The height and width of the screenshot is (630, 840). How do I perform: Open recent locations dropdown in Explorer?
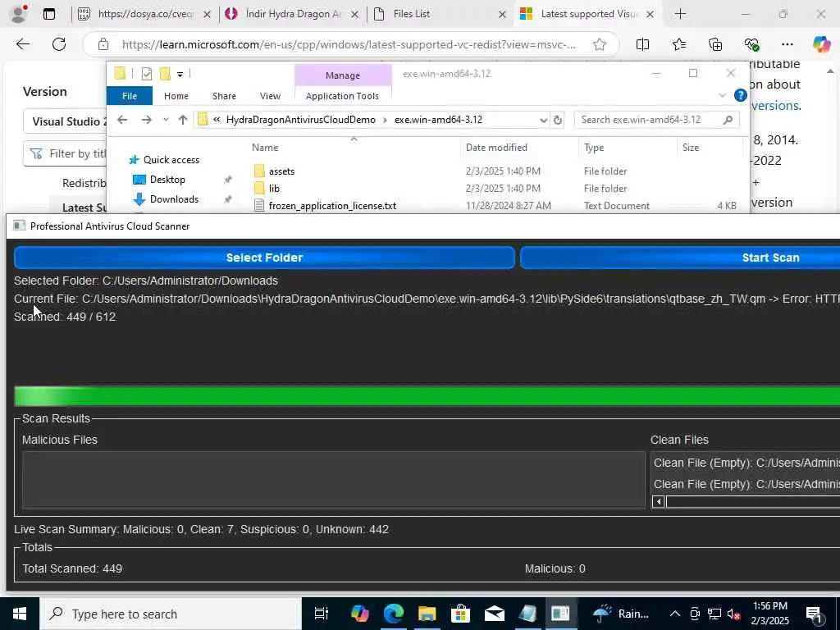pos(166,120)
